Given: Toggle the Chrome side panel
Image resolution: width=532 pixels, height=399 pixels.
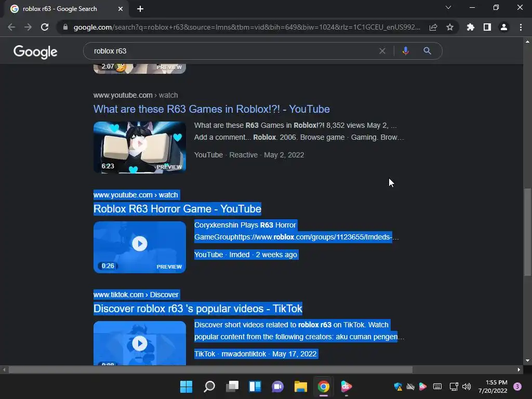Looking at the screenshot, I should pos(487,27).
